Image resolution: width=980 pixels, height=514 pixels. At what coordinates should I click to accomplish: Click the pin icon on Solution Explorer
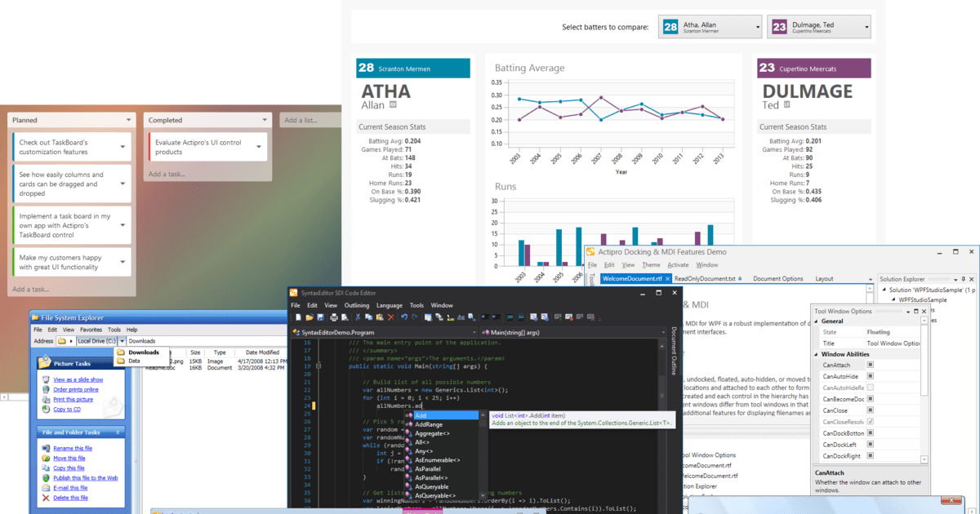(x=963, y=279)
